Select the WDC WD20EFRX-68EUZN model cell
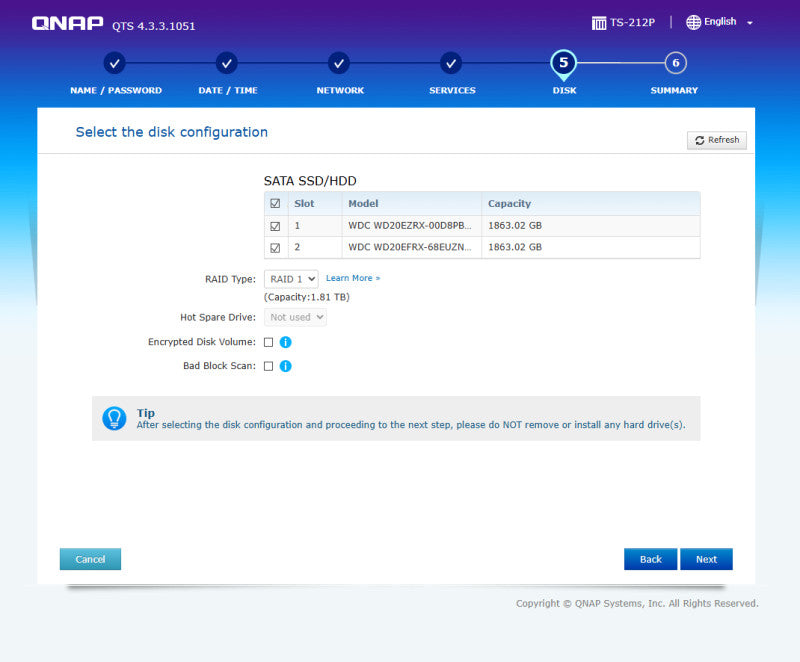 410,247
